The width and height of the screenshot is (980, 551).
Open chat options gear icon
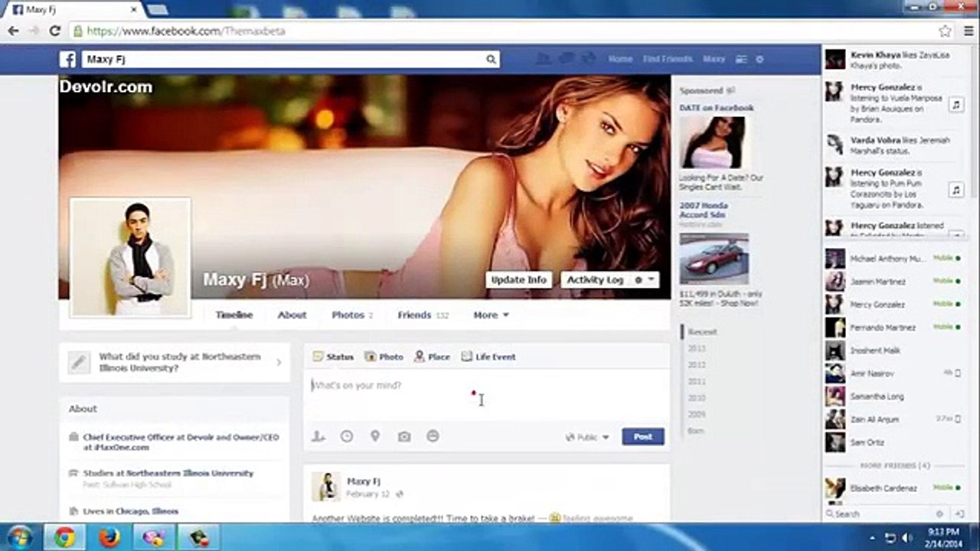coord(939,514)
